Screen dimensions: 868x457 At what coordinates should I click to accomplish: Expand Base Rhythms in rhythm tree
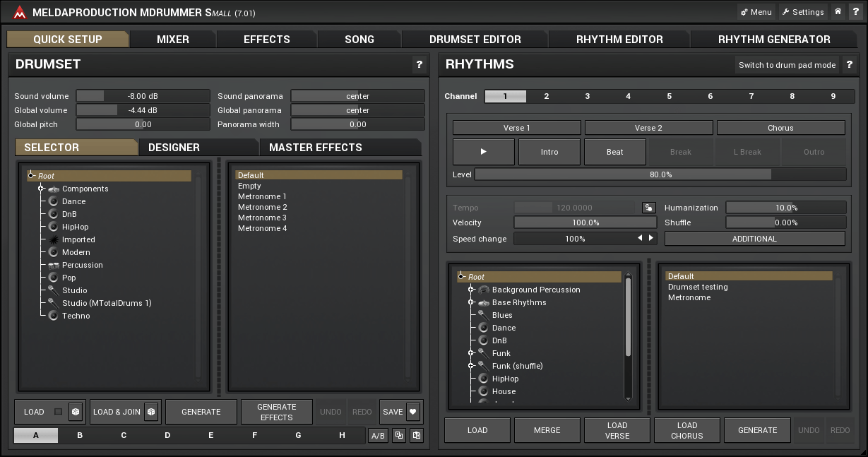coord(471,302)
